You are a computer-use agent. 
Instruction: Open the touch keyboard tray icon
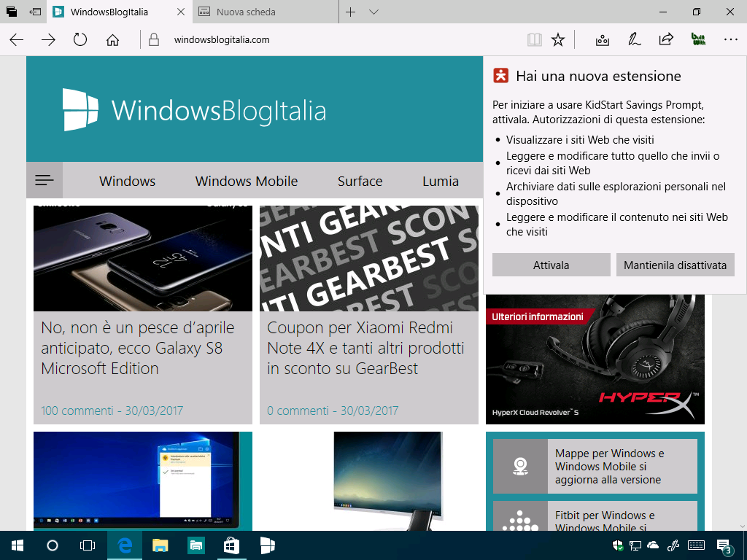697,545
